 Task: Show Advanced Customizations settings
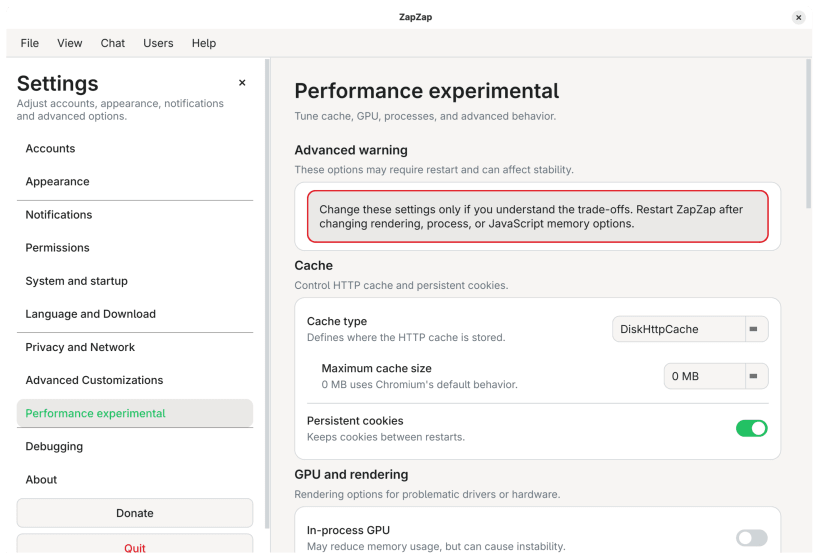(x=135, y=380)
